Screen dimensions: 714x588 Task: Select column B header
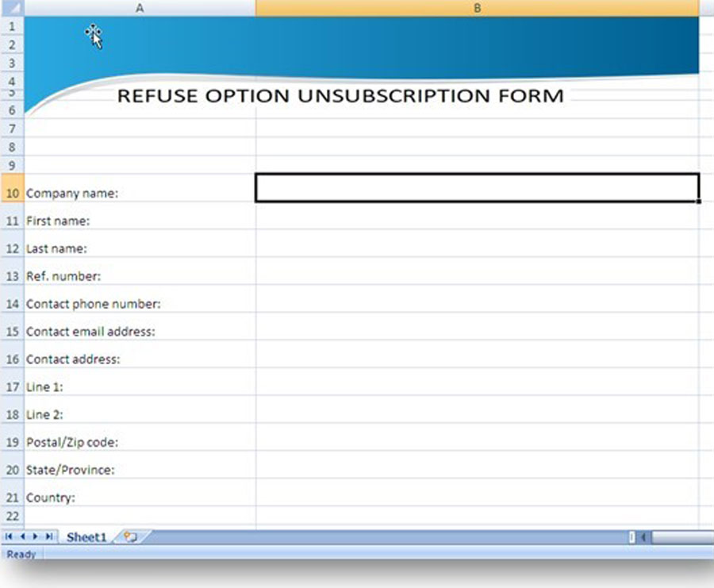point(478,8)
